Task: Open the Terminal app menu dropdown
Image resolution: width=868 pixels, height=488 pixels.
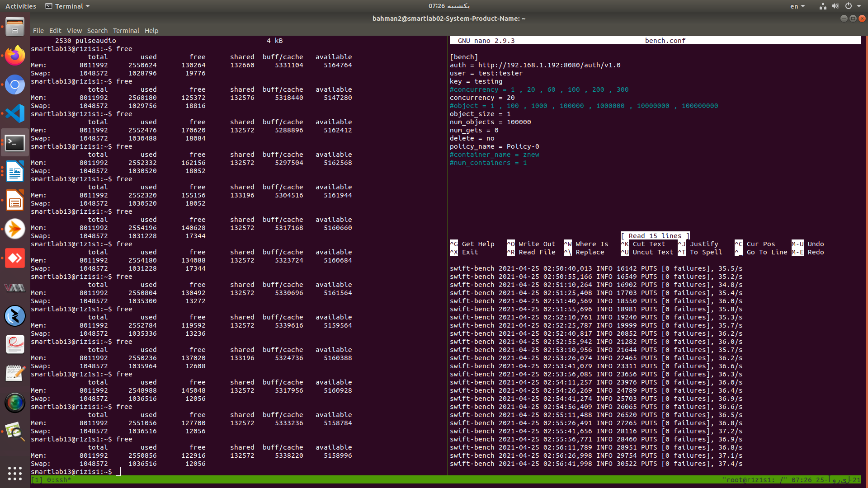Action: click(68, 6)
